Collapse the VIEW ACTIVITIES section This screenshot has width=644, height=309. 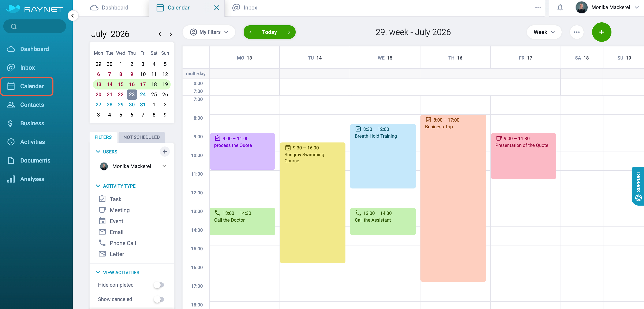[98, 272]
